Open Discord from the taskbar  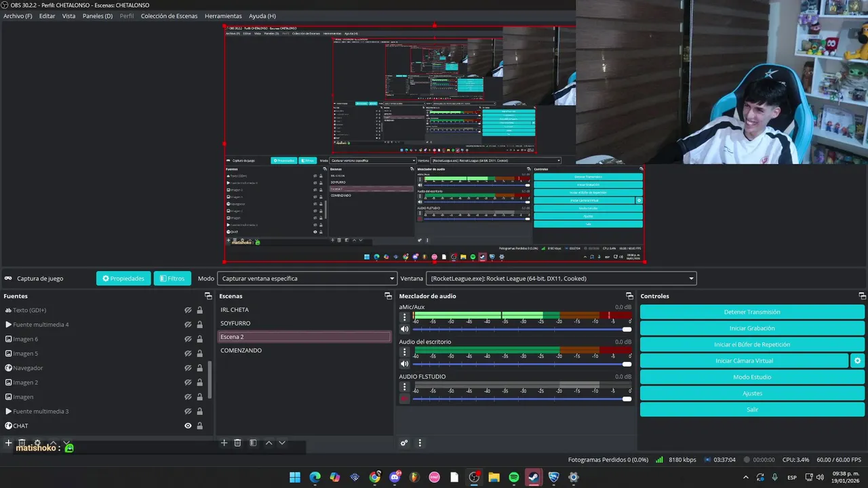pos(395,477)
